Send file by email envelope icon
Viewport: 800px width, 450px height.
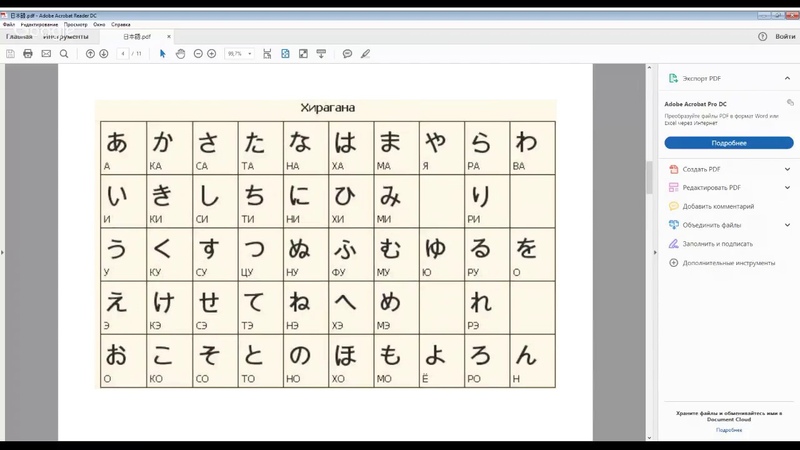pos(46,54)
